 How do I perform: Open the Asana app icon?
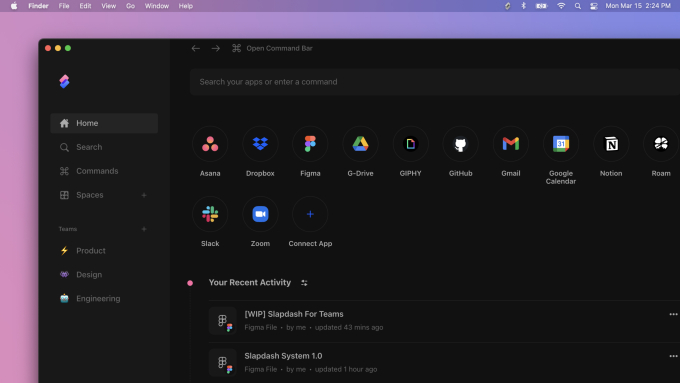coord(210,144)
